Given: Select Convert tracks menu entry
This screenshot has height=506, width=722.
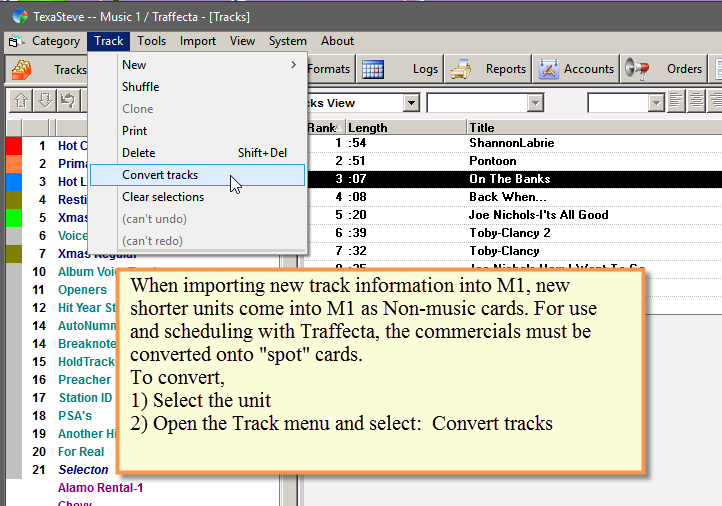Looking at the screenshot, I should (197, 175).
